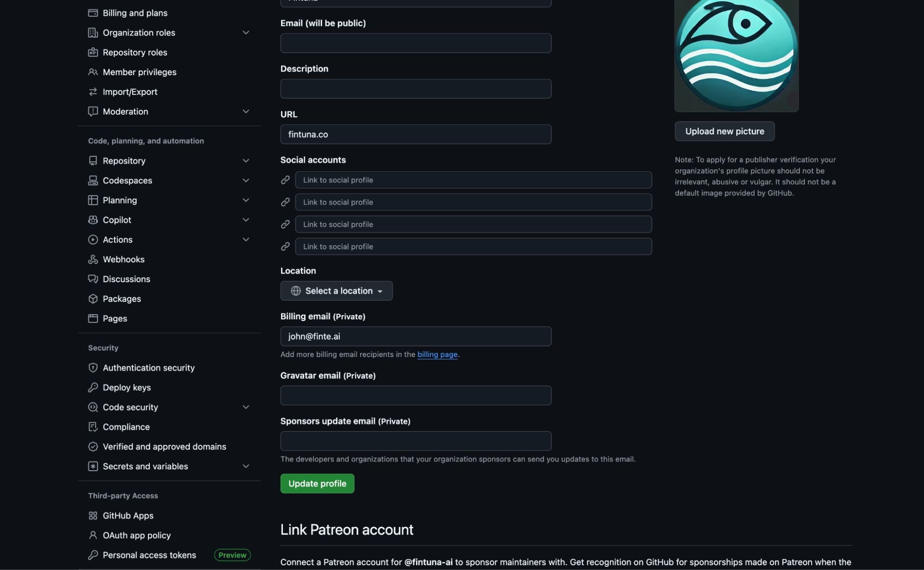Click the Member privileges people icon

(93, 72)
